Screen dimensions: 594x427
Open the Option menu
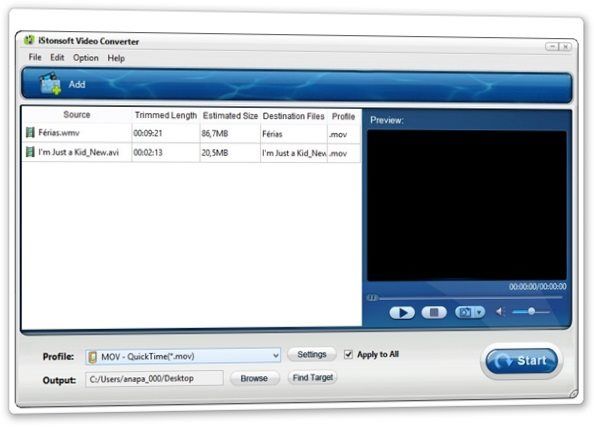click(x=86, y=58)
